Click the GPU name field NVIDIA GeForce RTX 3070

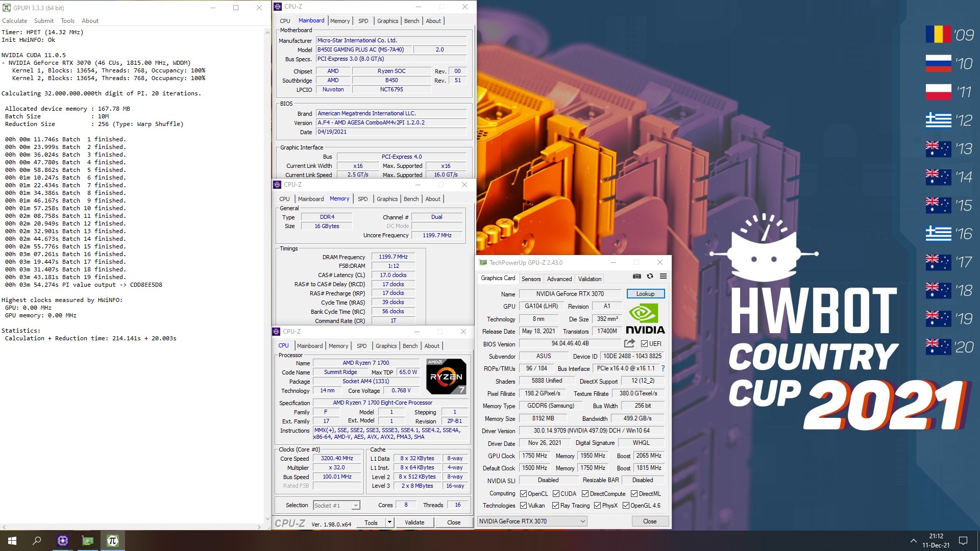tap(570, 294)
